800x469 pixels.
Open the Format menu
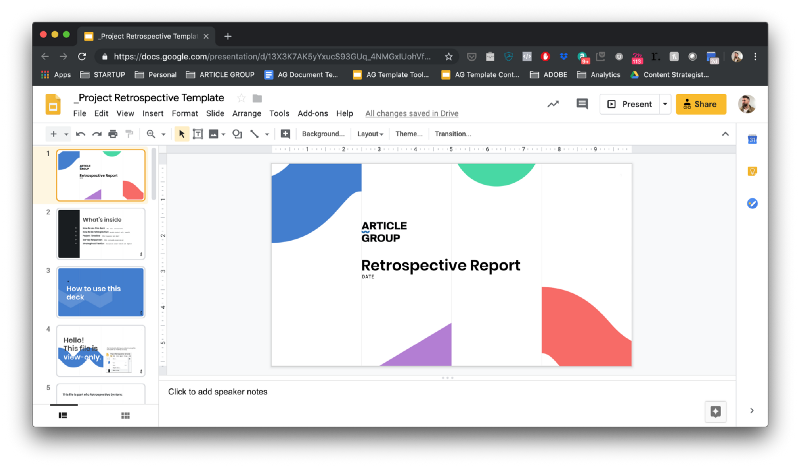coord(185,113)
